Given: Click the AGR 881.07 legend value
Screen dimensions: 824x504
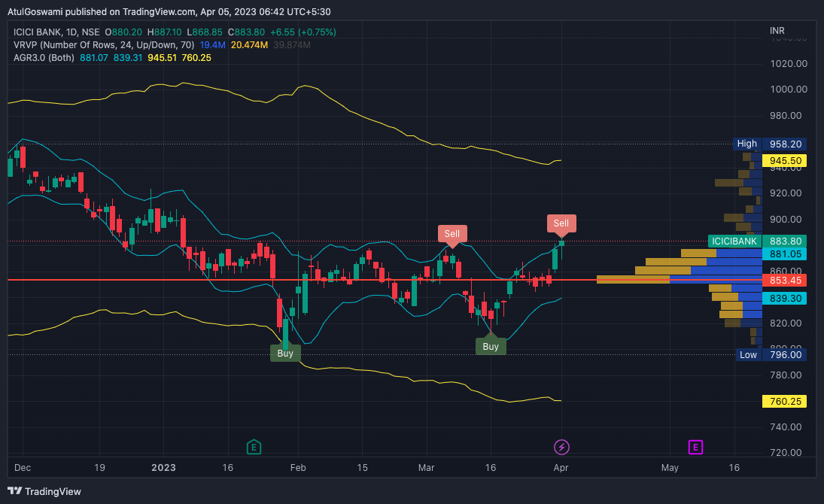Looking at the screenshot, I should 94,58.
